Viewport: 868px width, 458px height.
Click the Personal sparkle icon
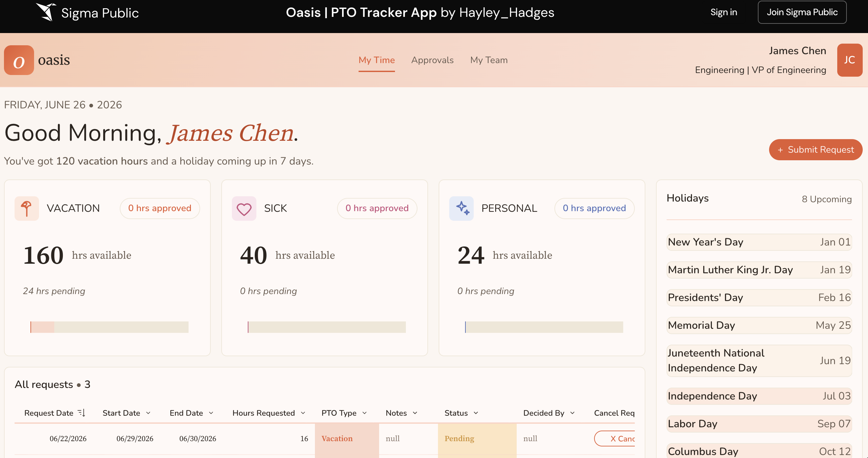(461, 208)
